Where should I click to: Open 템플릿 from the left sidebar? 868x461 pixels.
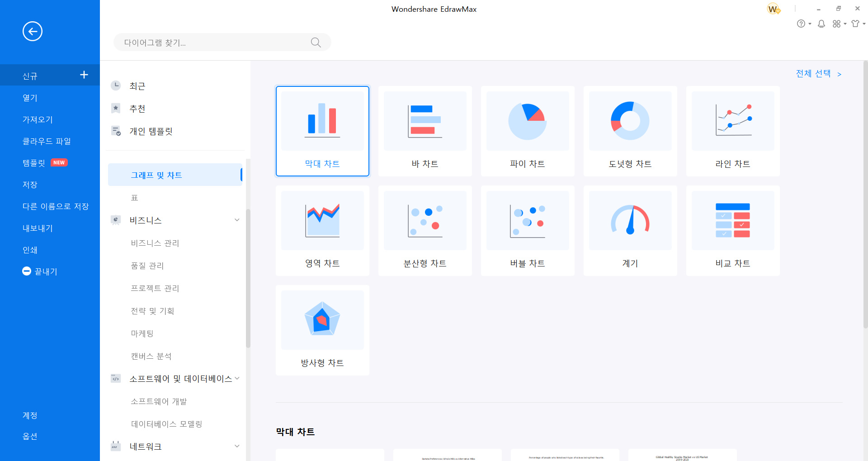(x=35, y=163)
